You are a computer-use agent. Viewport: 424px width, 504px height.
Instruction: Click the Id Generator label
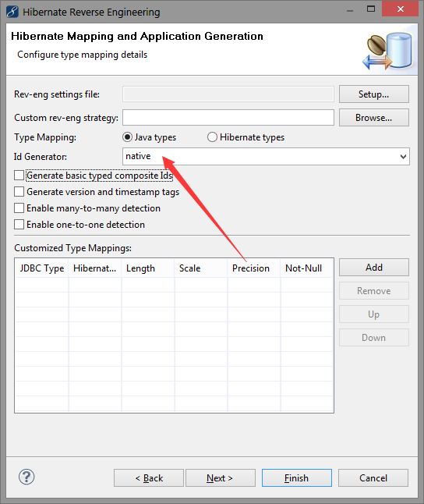[x=41, y=157]
